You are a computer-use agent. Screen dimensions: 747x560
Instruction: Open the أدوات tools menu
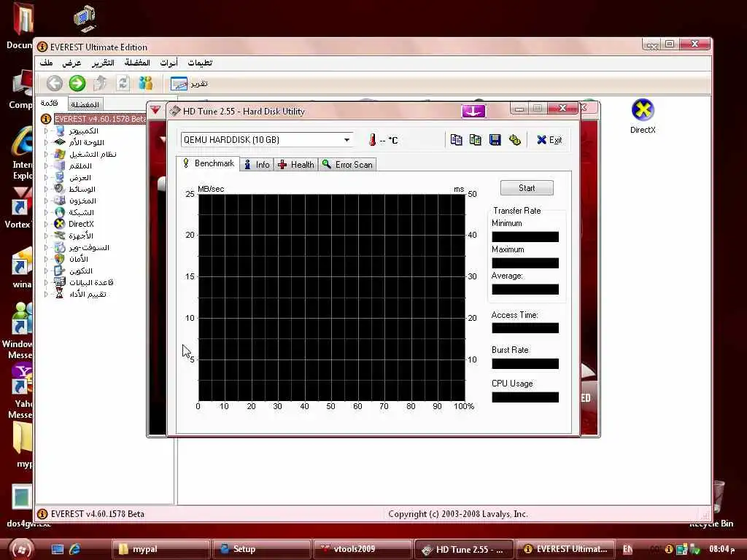[169, 63]
